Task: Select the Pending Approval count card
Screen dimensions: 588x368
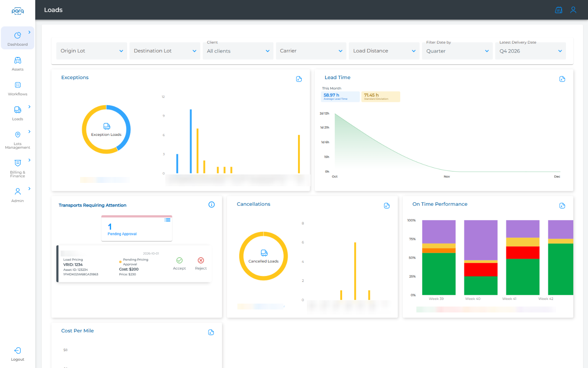Action: (x=137, y=228)
